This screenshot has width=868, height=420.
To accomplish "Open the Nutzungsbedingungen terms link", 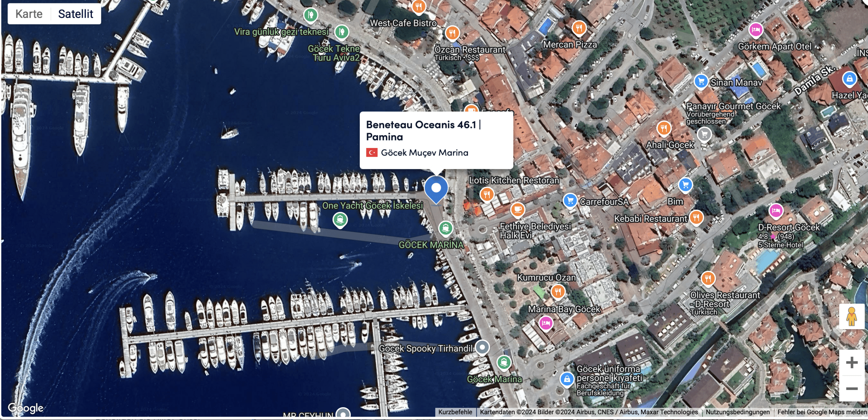I will (x=738, y=412).
